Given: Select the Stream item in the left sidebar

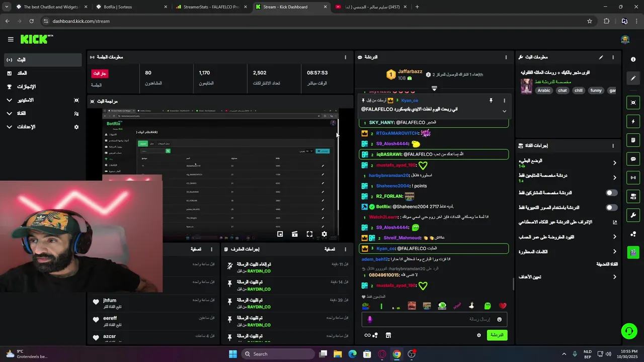Looking at the screenshot, I should 42,60.
